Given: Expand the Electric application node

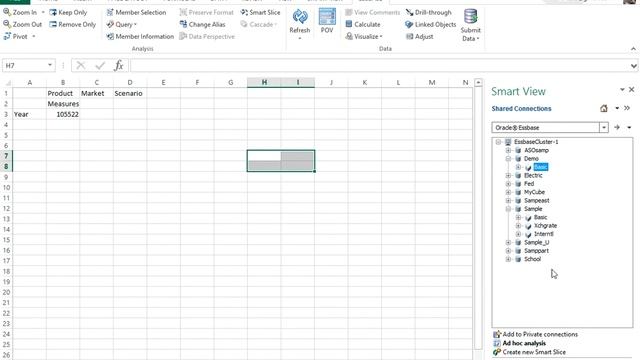Looking at the screenshot, I should point(508,176).
